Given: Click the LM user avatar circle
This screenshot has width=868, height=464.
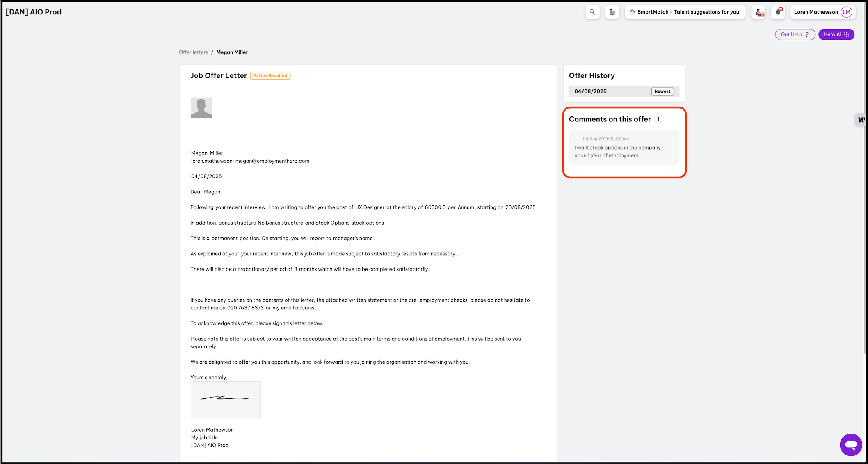Looking at the screenshot, I should (x=846, y=12).
